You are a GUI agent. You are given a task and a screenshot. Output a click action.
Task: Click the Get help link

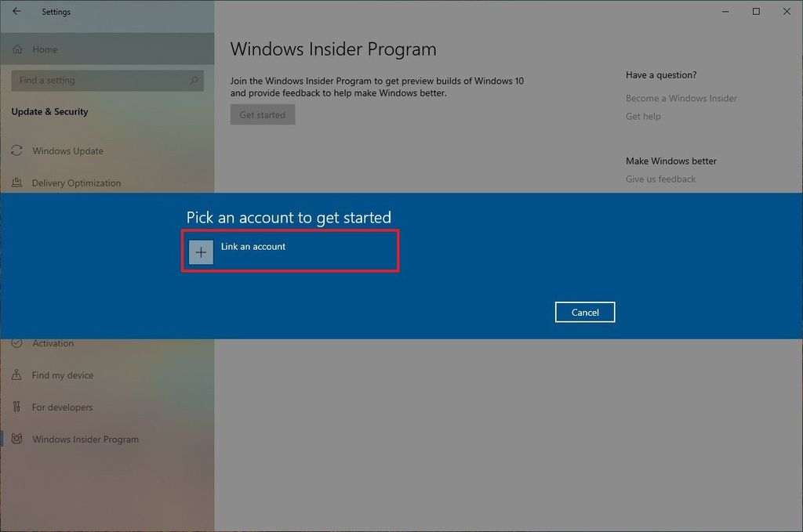pyautogui.click(x=644, y=116)
